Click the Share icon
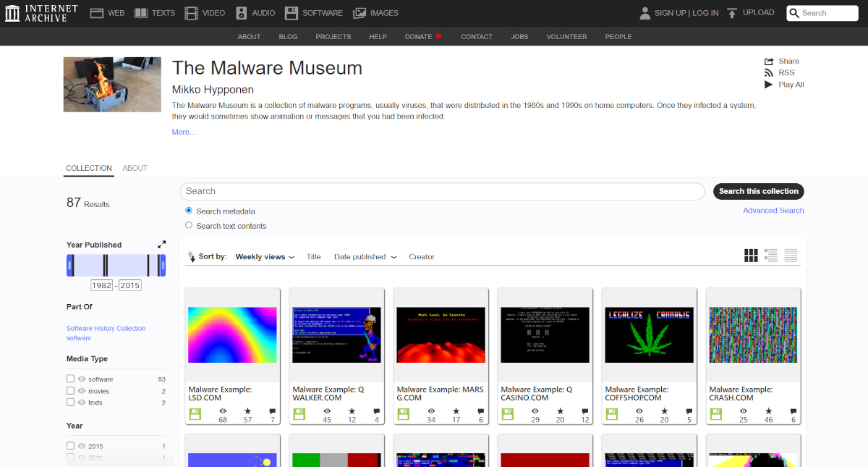 pyautogui.click(x=769, y=62)
